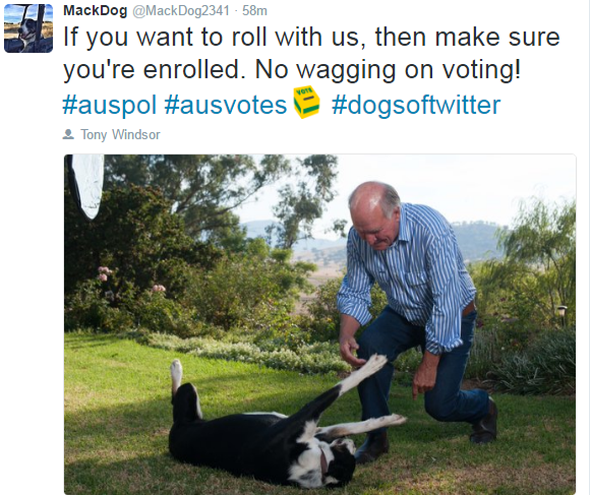Viewport: 590px width, 495px height.
Task: Open the attached photo in full view
Action: pos(320,324)
